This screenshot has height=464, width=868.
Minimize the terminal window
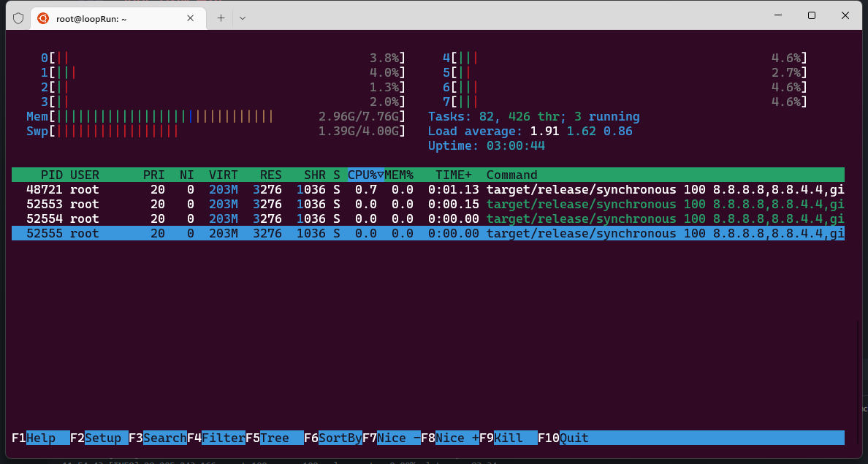778,15
